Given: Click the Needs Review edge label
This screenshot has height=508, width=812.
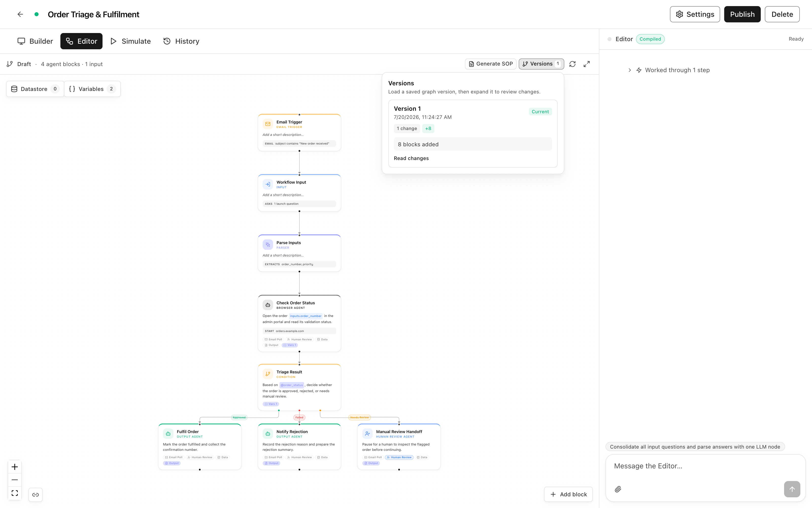Looking at the screenshot, I should pyautogui.click(x=359, y=417).
